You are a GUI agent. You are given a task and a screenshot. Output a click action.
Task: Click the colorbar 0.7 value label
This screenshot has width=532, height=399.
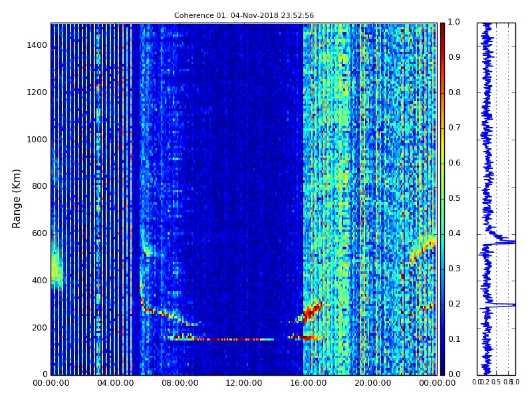tap(454, 128)
